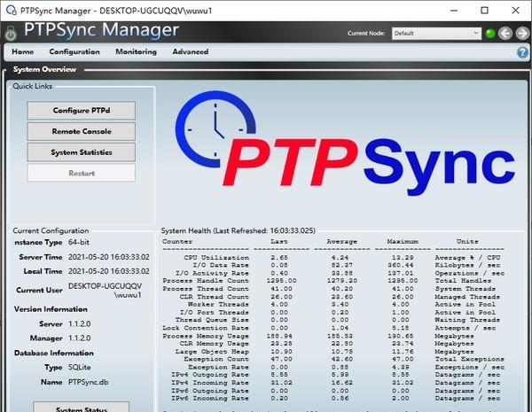Close the PTPSync Manager window
The width and height of the screenshot is (532, 412).
pyautogui.click(x=515, y=10)
